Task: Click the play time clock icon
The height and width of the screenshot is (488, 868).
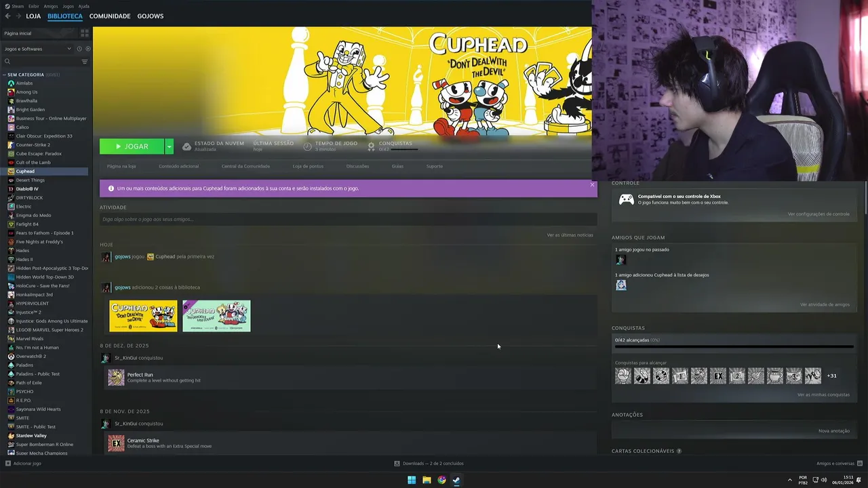Action: pyautogui.click(x=308, y=146)
